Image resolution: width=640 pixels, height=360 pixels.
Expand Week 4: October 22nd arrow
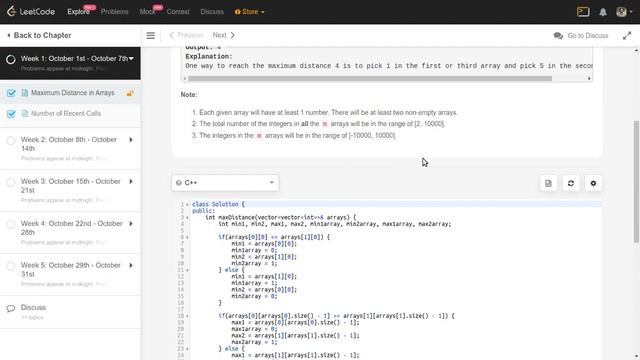(x=131, y=224)
